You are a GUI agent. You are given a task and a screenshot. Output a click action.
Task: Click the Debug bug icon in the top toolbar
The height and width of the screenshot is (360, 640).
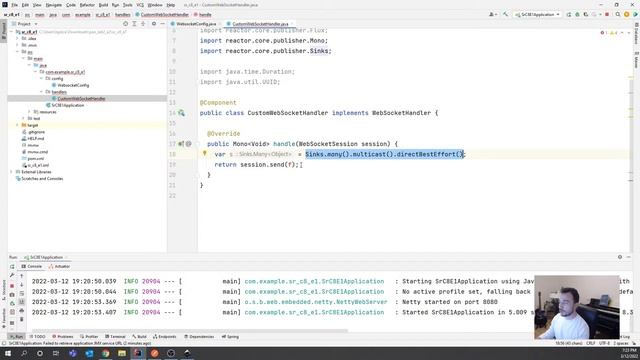pos(577,14)
